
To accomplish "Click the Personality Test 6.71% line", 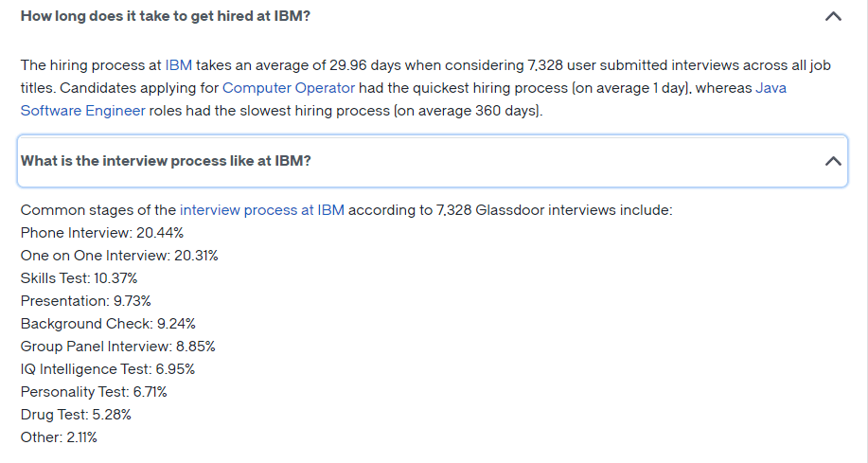I will tap(94, 392).
